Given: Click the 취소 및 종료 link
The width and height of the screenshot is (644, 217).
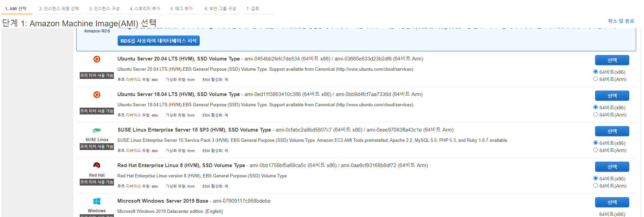Looking at the screenshot, I should coord(621,21).
